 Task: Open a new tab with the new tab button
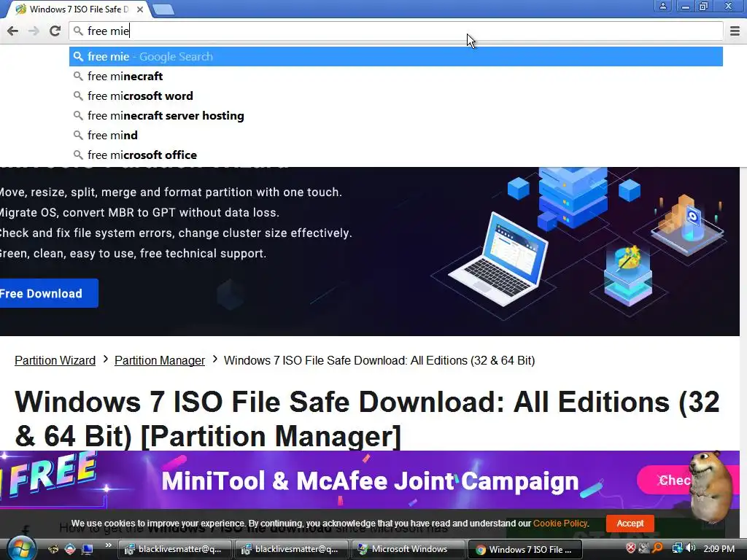tap(163, 9)
